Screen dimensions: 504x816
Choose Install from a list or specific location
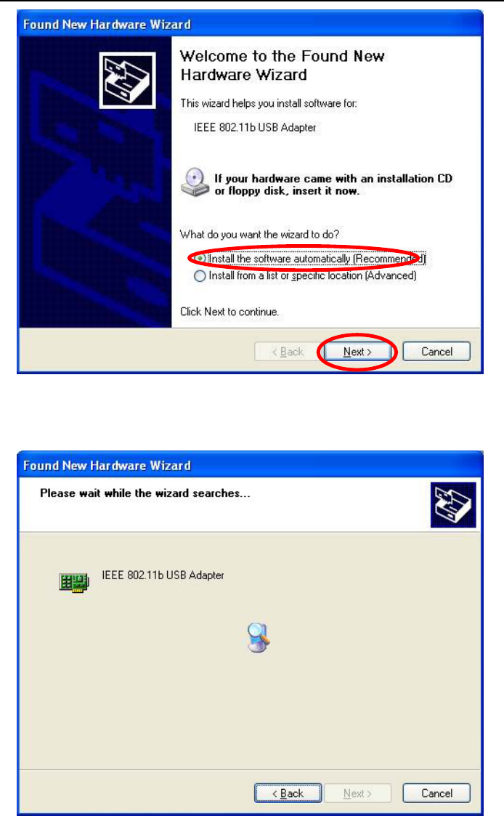[305, 276]
